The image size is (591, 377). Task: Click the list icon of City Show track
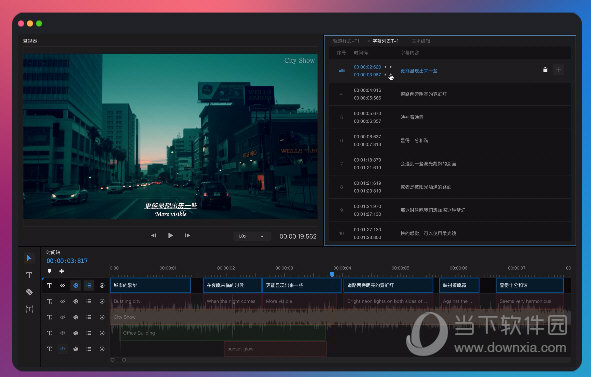89,317
